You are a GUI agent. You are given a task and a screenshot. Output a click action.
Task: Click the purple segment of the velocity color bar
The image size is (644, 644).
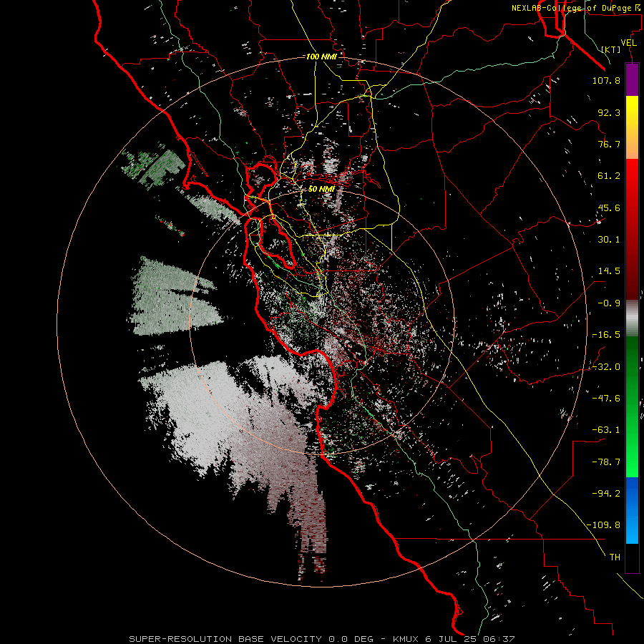(632, 79)
